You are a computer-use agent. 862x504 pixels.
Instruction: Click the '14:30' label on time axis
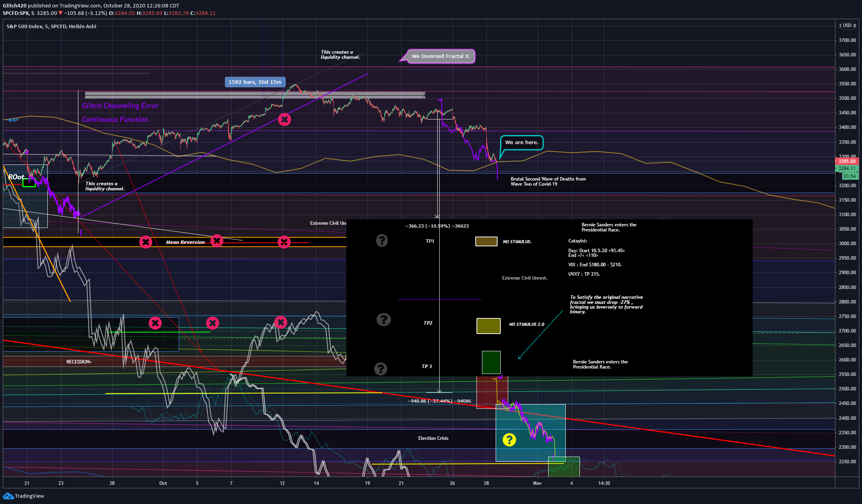click(604, 483)
